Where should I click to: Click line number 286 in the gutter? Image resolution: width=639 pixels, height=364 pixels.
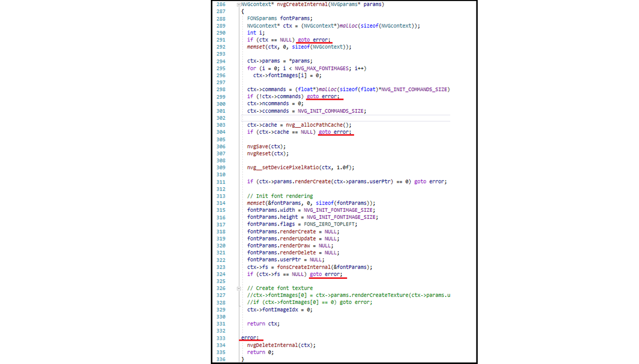[220, 4]
